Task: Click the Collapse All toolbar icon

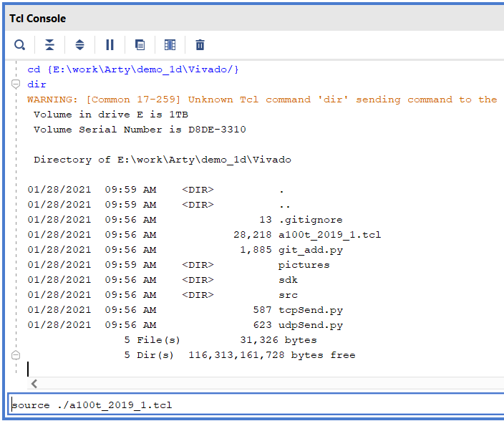Action: [x=49, y=44]
